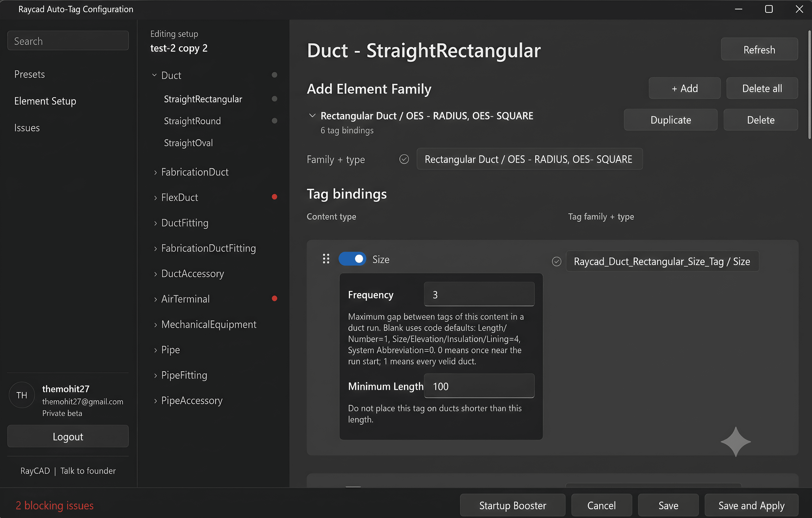Collapse the Duct tree node
The image size is (812, 518).
pyautogui.click(x=154, y=75)
